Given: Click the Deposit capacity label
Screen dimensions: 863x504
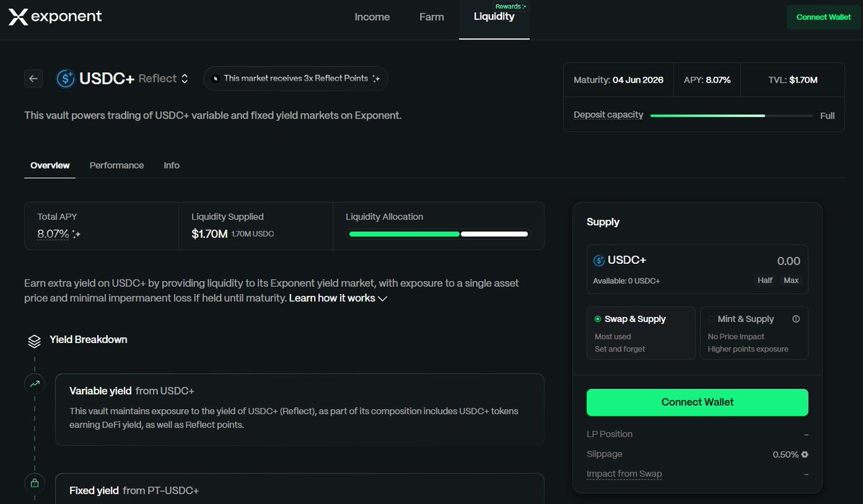Looking at the screenshot, I should pos(608,115).
